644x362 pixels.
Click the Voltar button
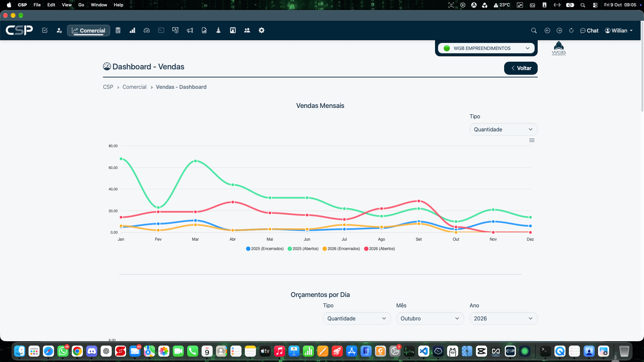pyautogui.click(x=521, y=68)
